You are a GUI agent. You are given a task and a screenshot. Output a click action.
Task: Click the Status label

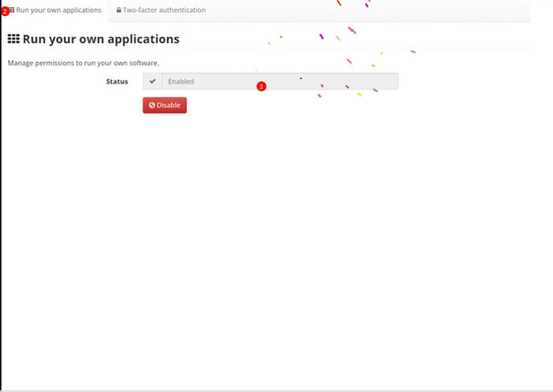117,82
